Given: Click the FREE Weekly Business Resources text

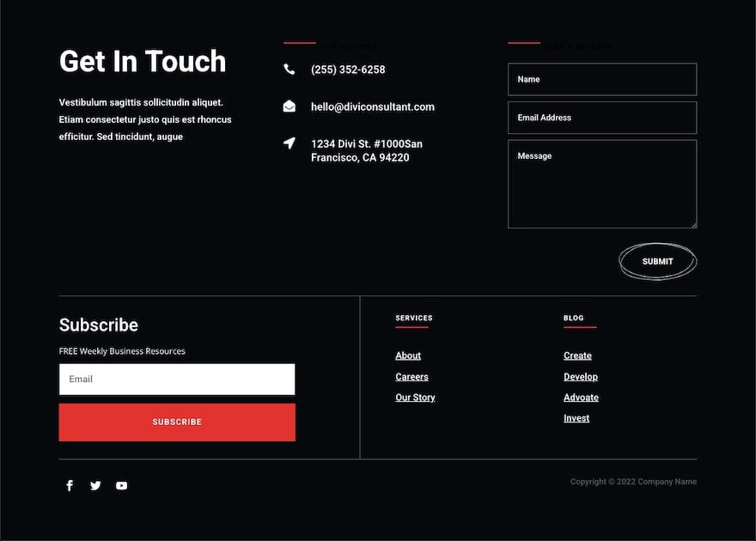Looking at the screenshot, I should click(x=122, y=351).
